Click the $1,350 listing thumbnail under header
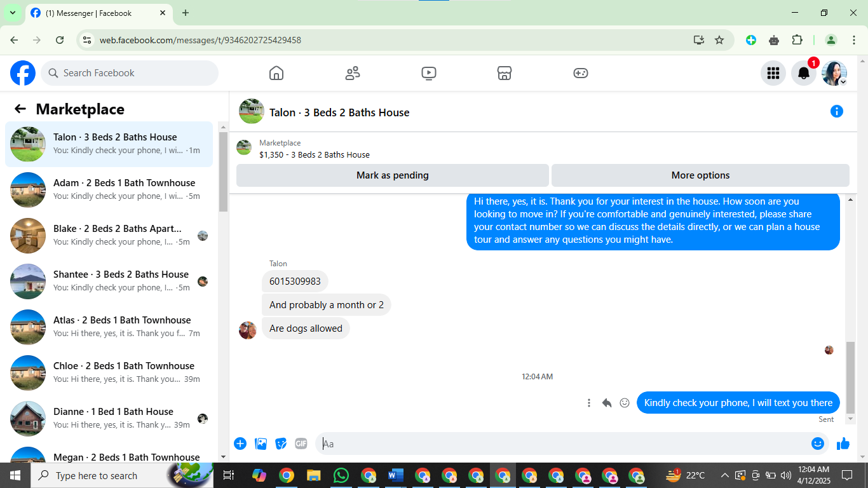Image resolution: width=868 pixels, height=488 pixels. (244, 148)
